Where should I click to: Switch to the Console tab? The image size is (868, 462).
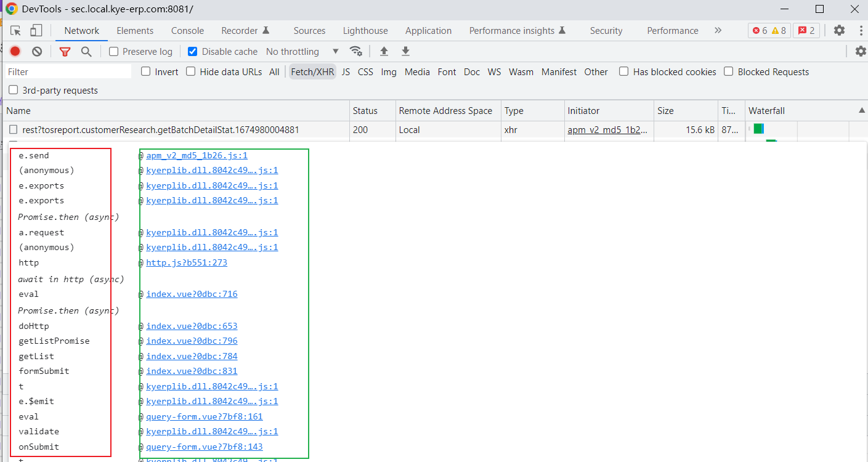187,30
